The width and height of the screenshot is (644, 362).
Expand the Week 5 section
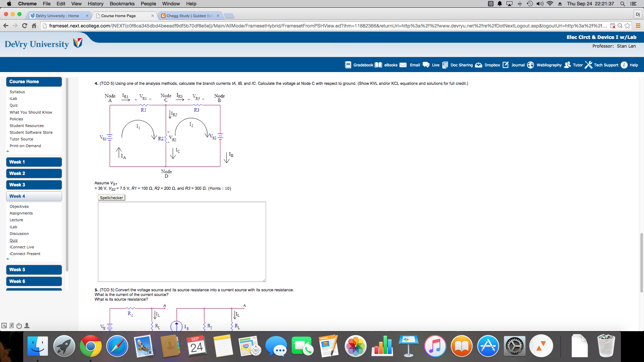[34, 269]
